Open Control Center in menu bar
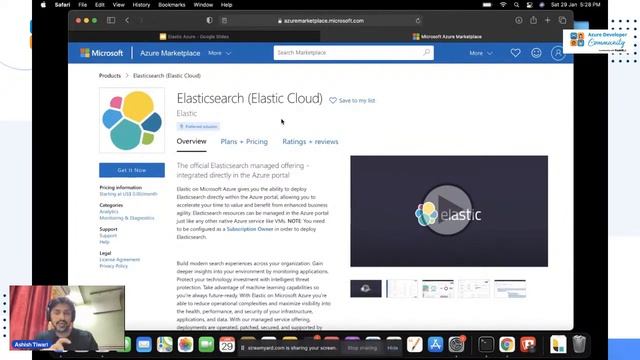Screen dimensions: 640x360 coord(529,5)
